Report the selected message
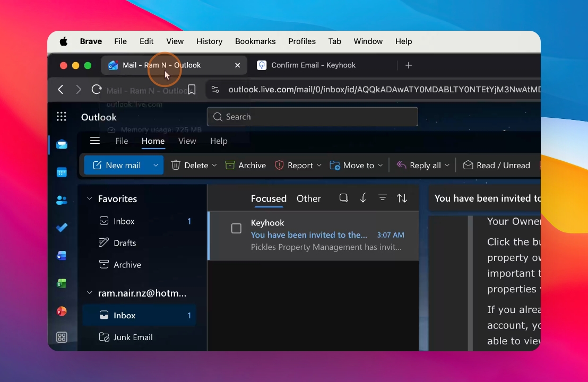 294,166
